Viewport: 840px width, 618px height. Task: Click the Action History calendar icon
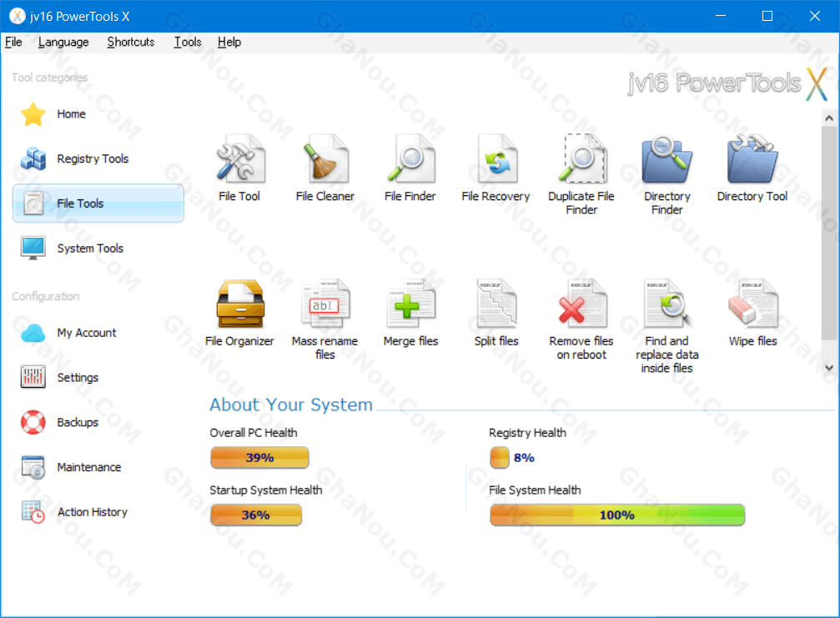(33, 511)
